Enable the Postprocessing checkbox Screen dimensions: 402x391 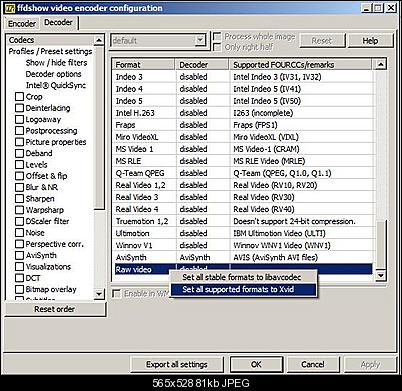coord(19,131)
